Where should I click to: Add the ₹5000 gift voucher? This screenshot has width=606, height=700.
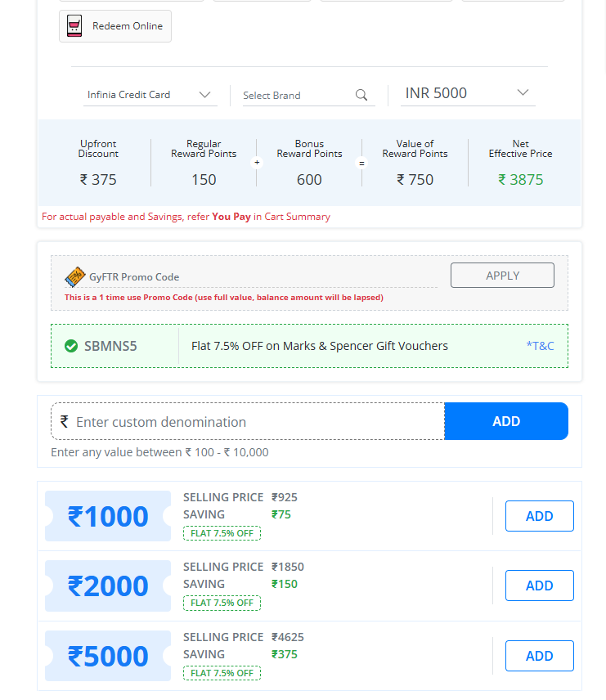(x=539, y=655)
